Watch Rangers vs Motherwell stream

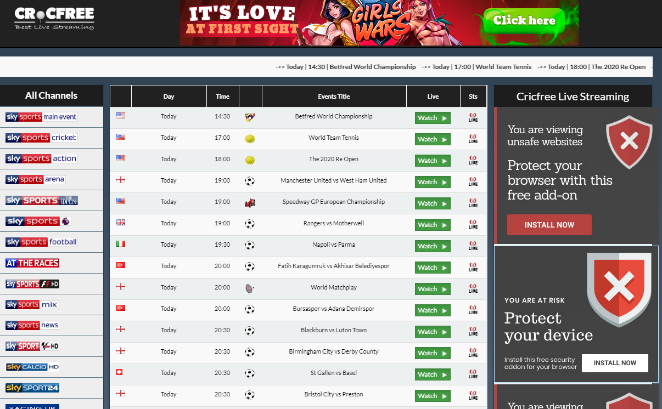pyautogui.click(x=433, y=225)
